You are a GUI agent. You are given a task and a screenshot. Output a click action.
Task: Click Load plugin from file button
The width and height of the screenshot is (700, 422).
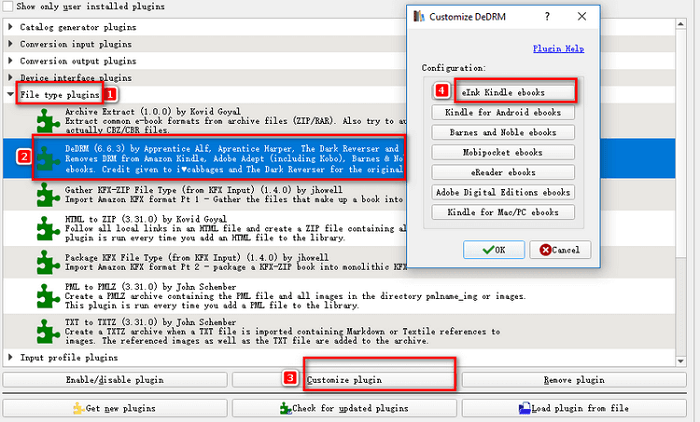pos(574,408)
